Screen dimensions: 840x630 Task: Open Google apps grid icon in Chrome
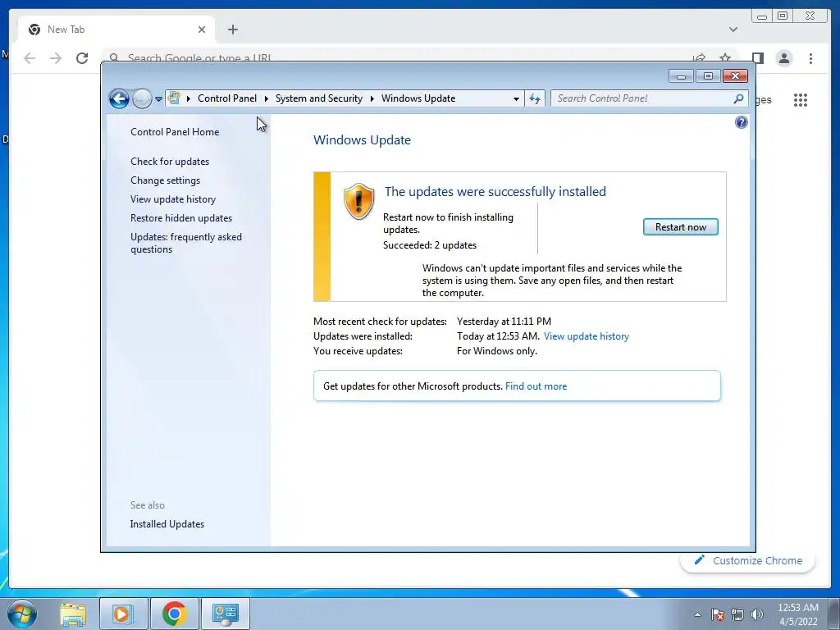801,99
